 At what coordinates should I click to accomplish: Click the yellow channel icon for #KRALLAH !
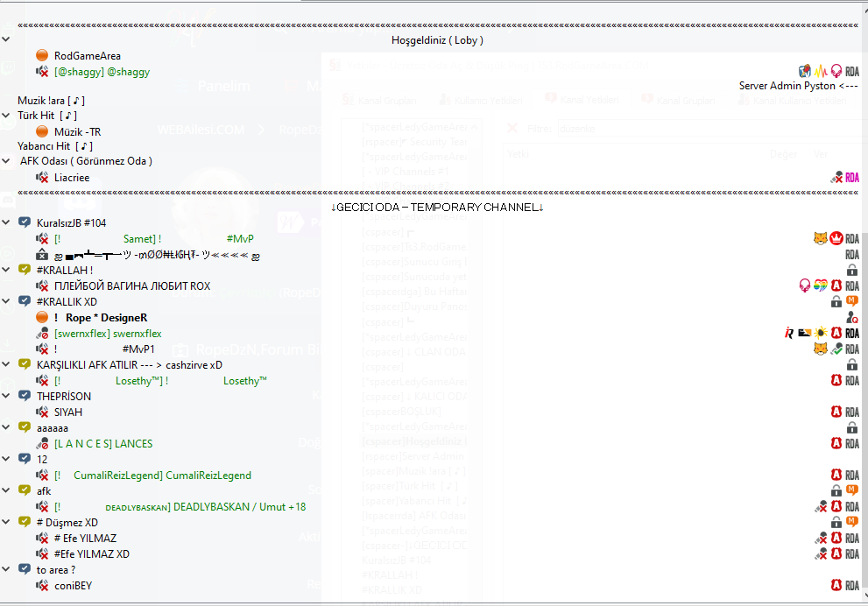pos(25,270)
